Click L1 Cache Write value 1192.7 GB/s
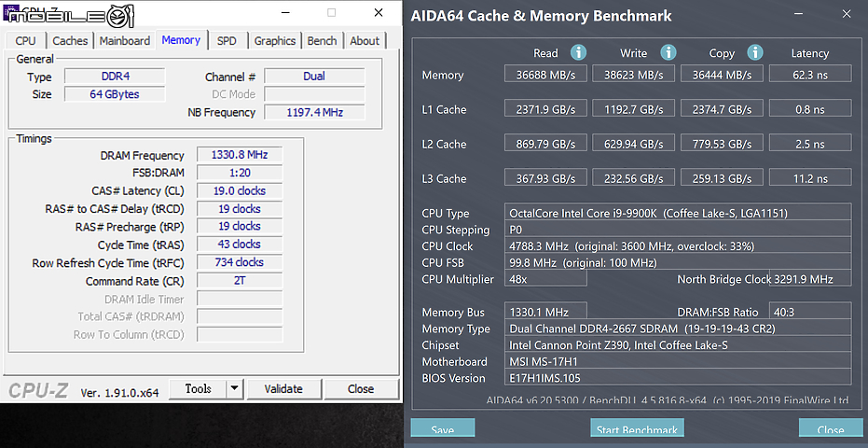This screenshot has height=448, width=868. (x=634, y=108)
